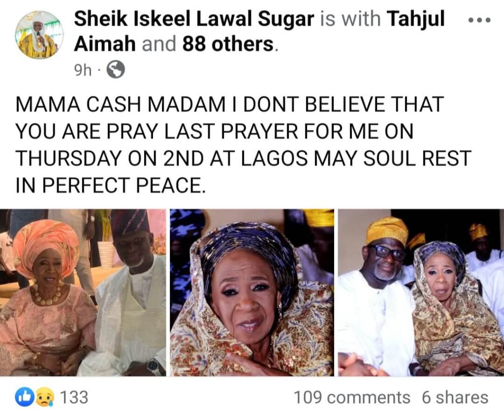View the 6 shares list
The width and height of the screenshot is (504, 420).
point(455,397)
